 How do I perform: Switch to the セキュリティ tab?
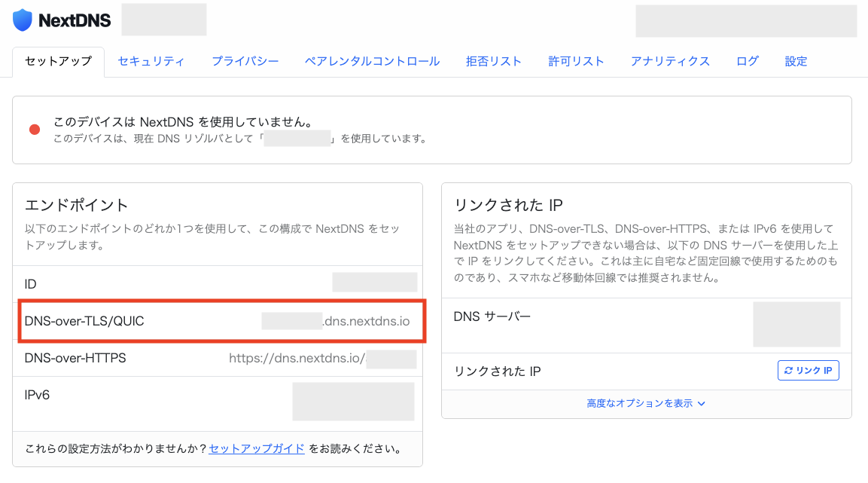tap(151, 61)
